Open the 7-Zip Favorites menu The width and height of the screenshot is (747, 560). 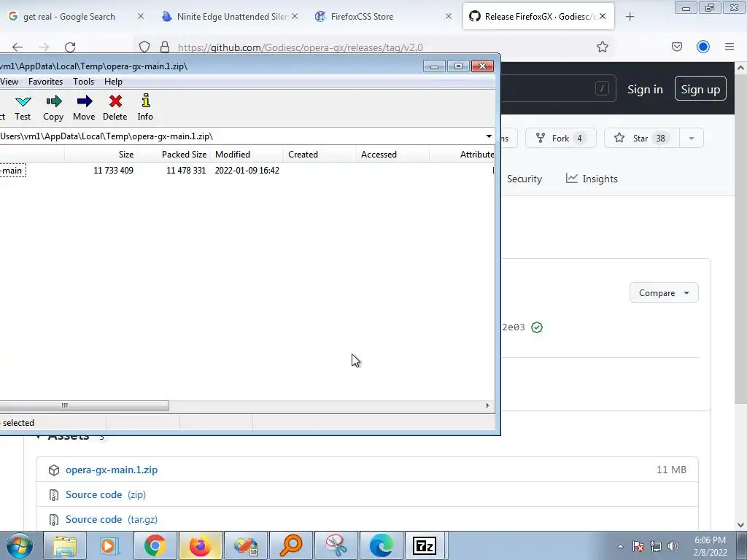click(45, 82)
